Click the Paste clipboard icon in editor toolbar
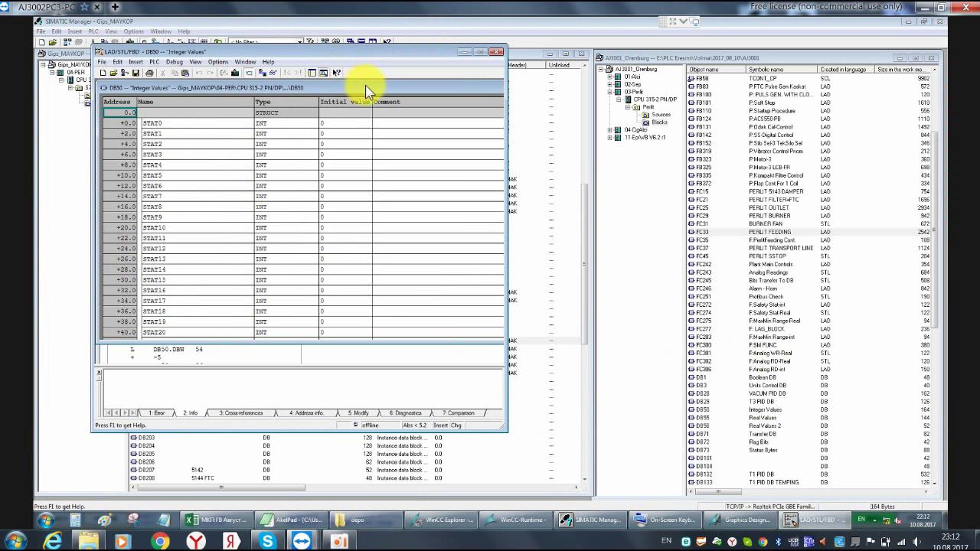 point(185,73)
